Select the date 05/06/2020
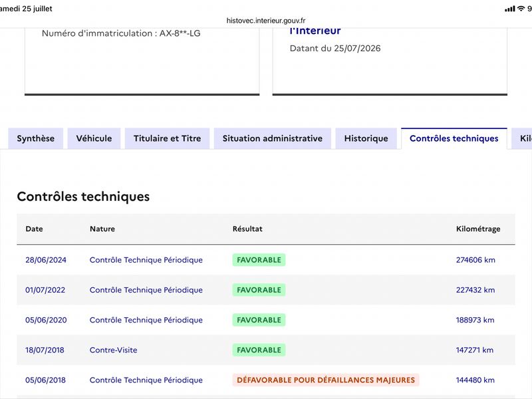The width and height of the screenshot is (532, 399). (46, 320)
